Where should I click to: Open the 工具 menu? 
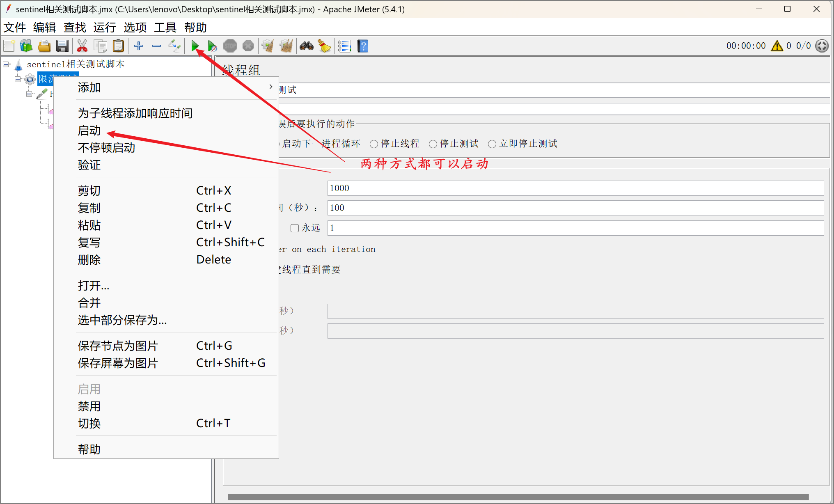(165, 27)
